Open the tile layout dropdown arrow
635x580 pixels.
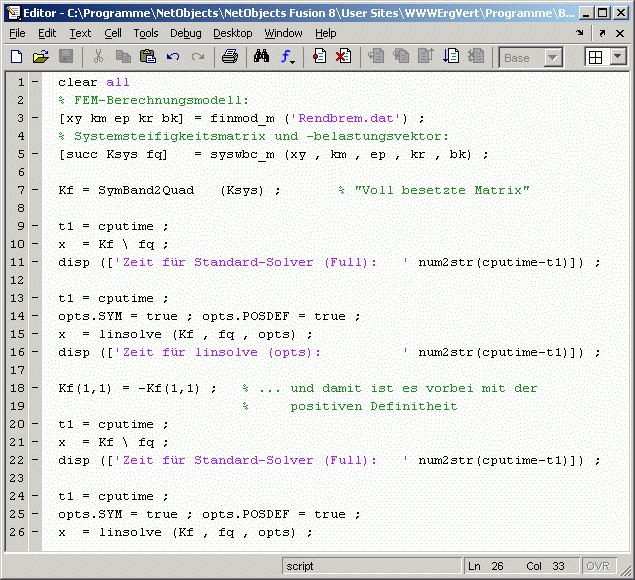[617, 57]
